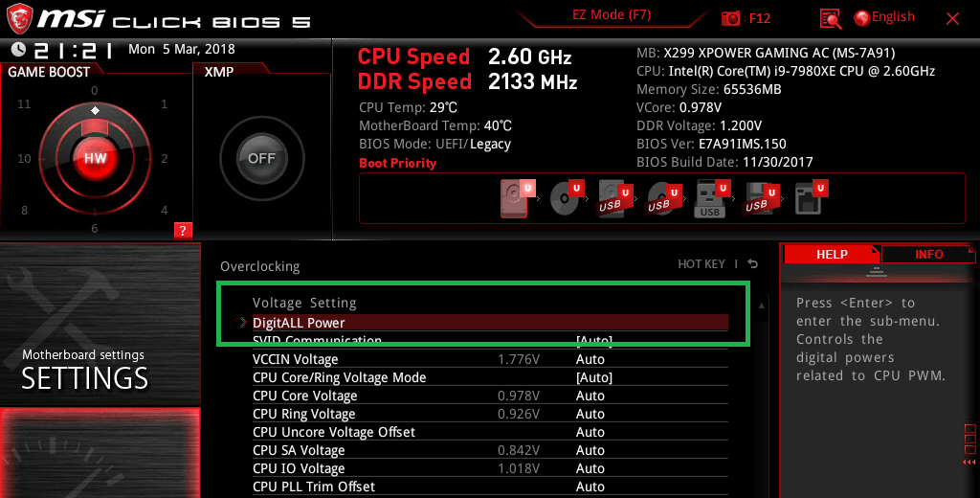This screenshot has height=498, width=980.
Task: Edit the CPU Ring Voltage Auto value
Action: tap(590, 414)
